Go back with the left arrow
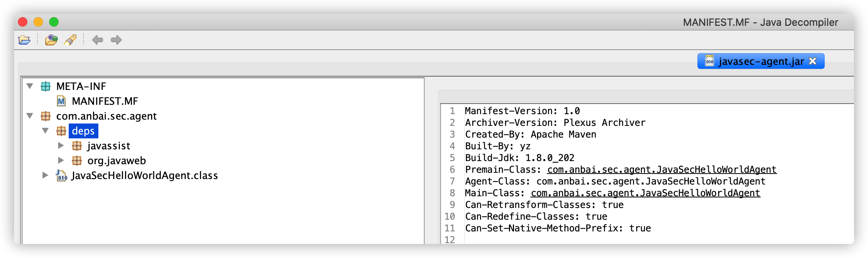Viewport: 868px width, 258px height. (97, 40)
